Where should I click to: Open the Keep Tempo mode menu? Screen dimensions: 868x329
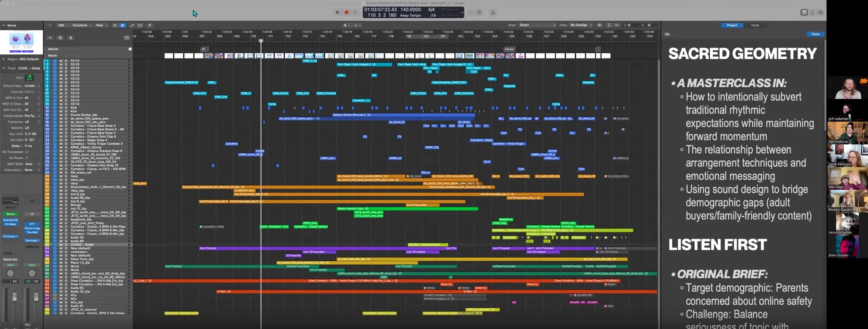(410, 15)
